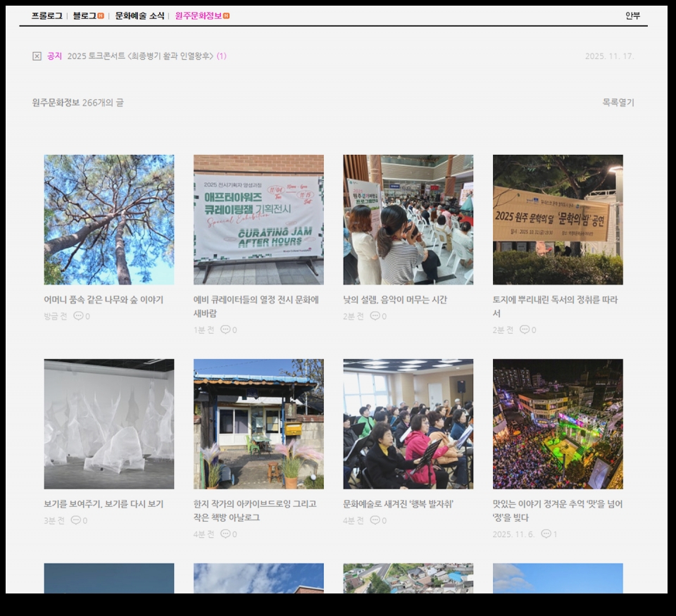Click the comment icon under 보기를 보여주기, 보기를 다시 보기
676x616 pixels.
pyautogui.click(x=75, y=520)
